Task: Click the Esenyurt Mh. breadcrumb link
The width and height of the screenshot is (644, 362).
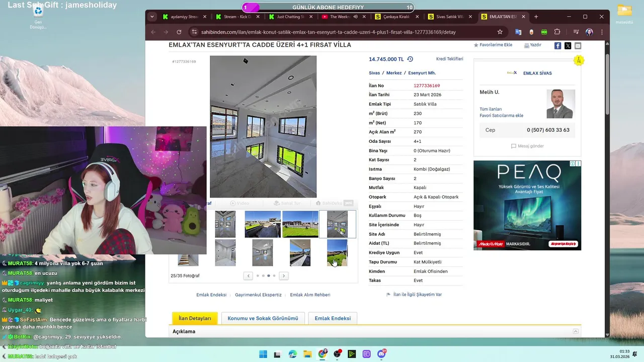Action: pyautogui.click(x=422, y=73)
